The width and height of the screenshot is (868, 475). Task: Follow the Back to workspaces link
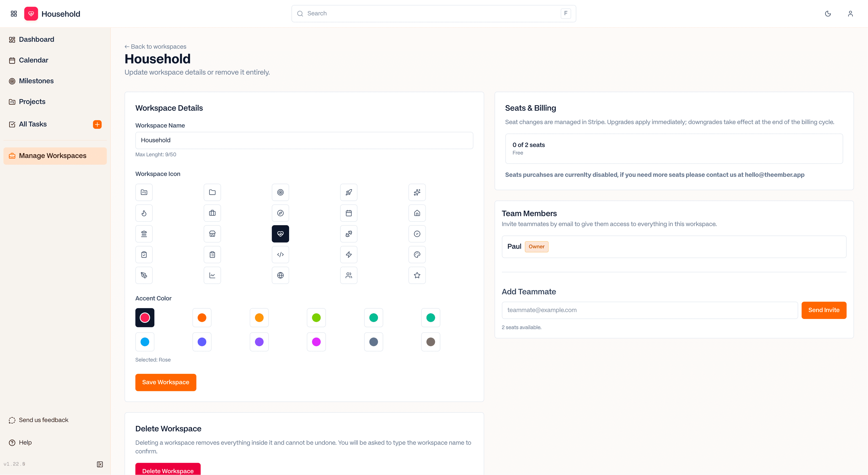[x=155, y=47]
